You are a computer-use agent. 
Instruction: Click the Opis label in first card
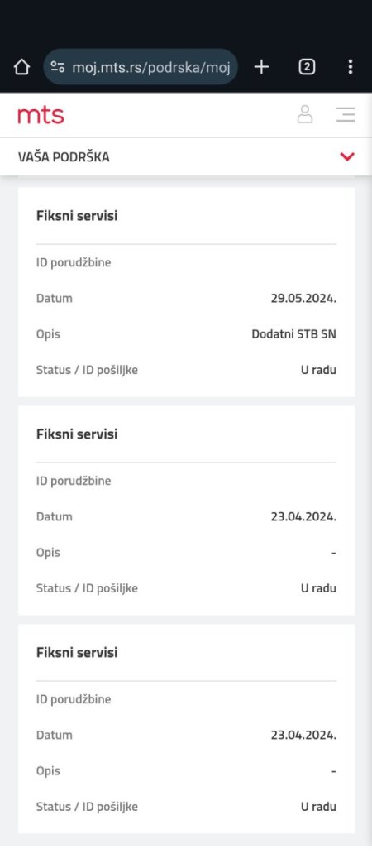point(48,334)
